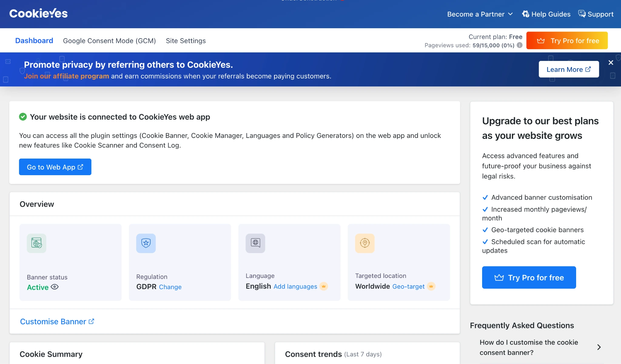This screenshot has height=364, width=621.
Task: Click the Frequently Asked Questions heading
Action: 522,325
